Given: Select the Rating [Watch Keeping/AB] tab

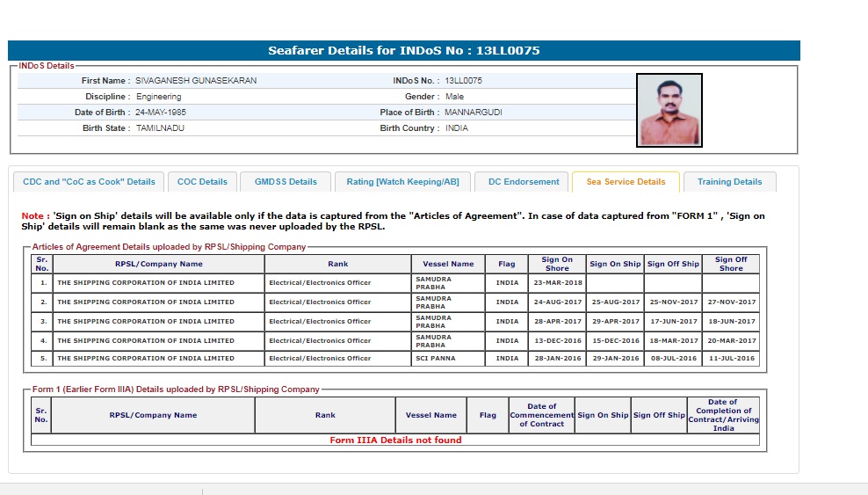Looking at the screenshot, I should point(402,182).
